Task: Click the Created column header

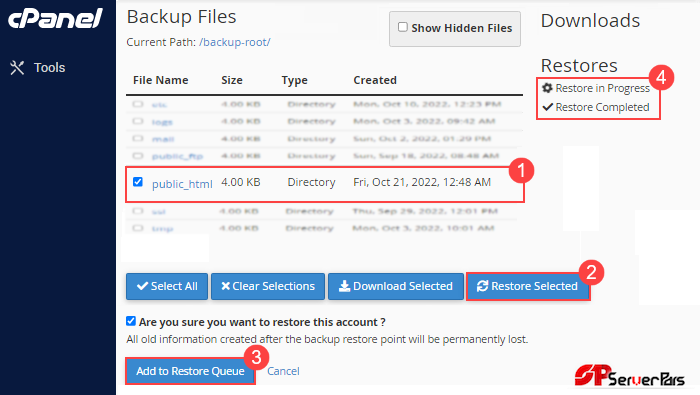Action: coord(375,80)
